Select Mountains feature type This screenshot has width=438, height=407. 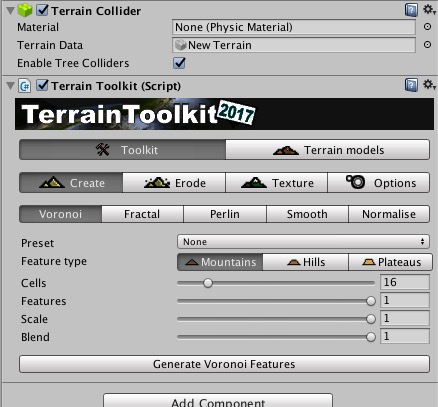220,262
